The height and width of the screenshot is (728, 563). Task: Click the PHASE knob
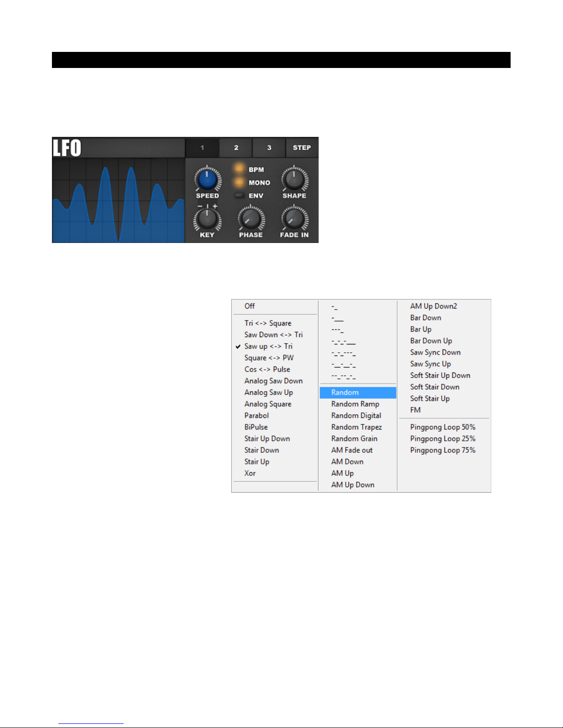click(x=251, y=219)
